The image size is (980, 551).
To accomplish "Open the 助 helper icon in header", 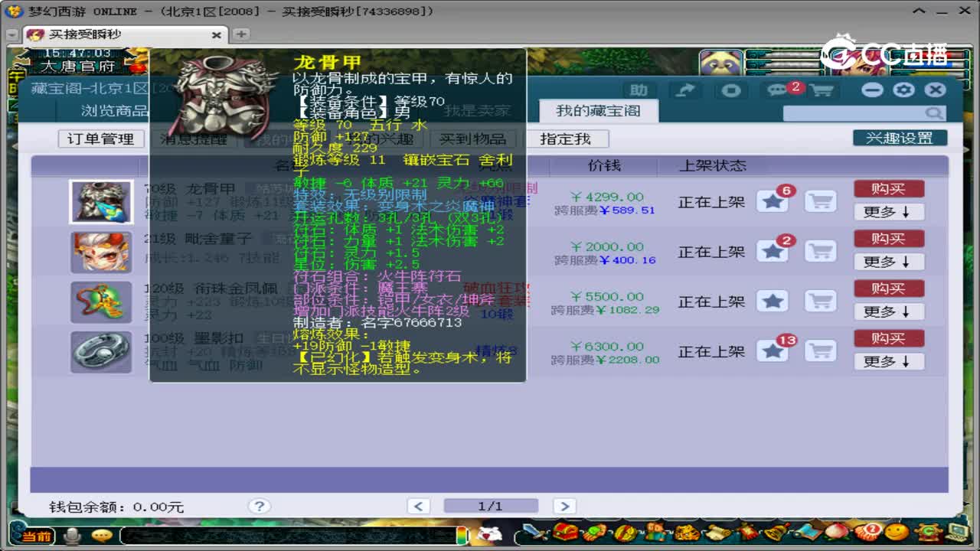I will [638, 90].
